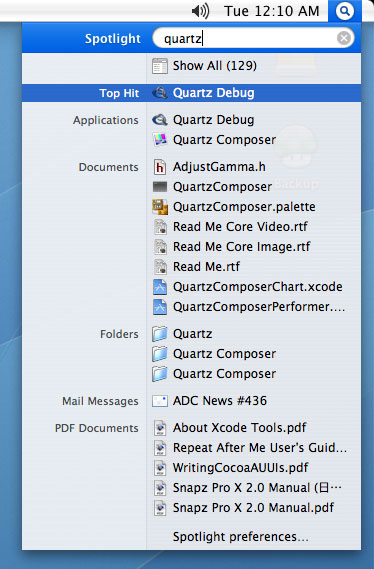Open the QuartzComposer.palette document icon

[160, 207]
